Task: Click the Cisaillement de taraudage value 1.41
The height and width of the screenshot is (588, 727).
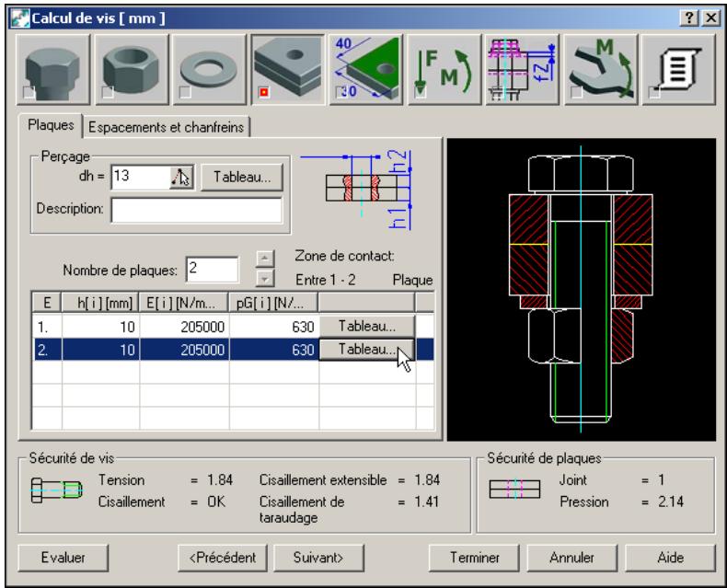Action: pos(426,502)
